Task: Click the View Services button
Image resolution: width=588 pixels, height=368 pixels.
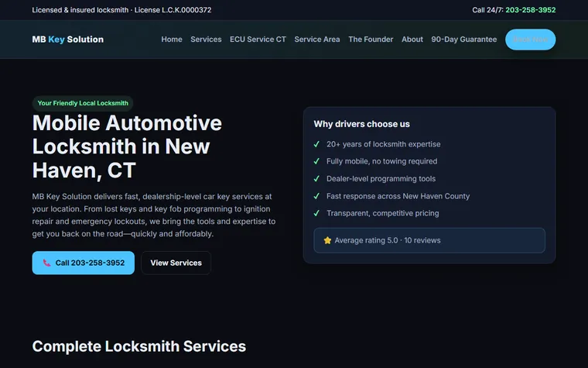Action: coord(176,263)
